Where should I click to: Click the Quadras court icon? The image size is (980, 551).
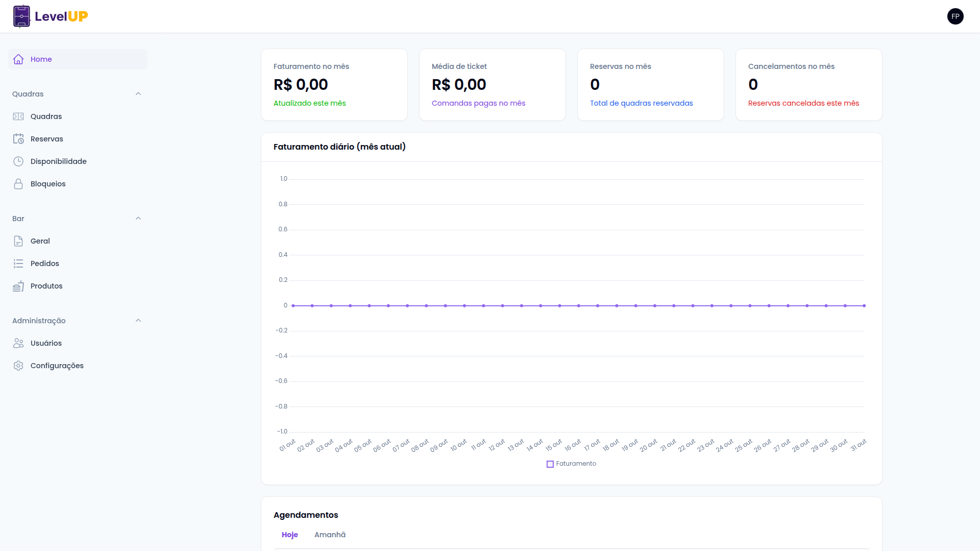click(18, 116)
